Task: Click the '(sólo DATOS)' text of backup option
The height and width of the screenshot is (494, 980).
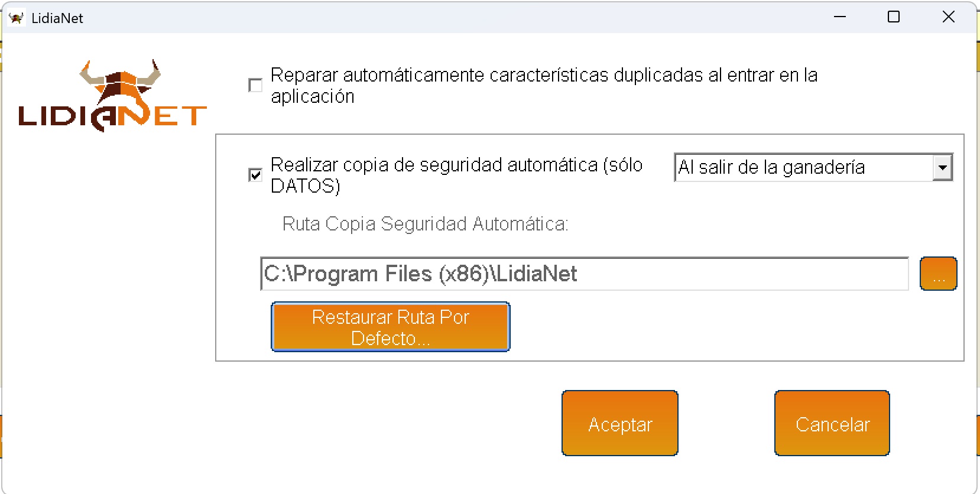Action: click(305, 186)
